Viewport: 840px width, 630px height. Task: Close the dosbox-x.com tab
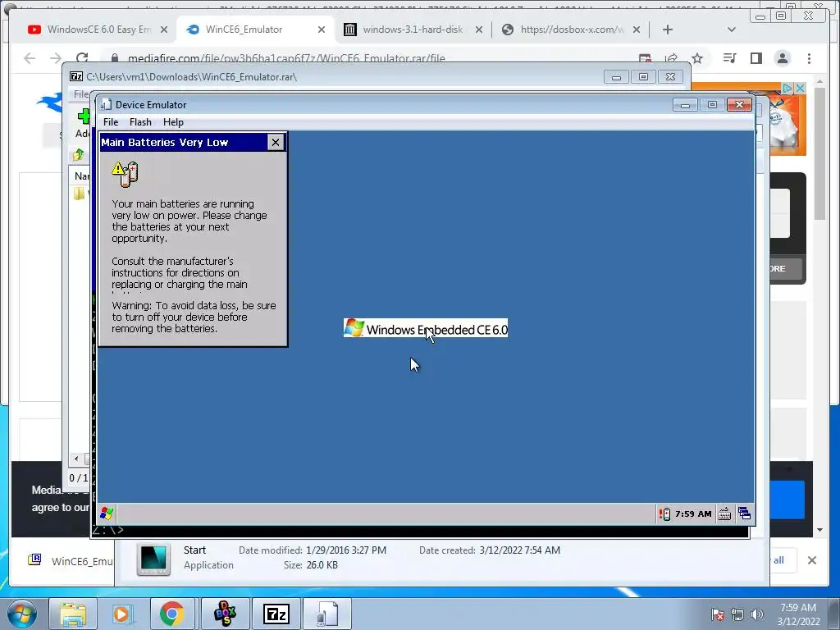637,30
